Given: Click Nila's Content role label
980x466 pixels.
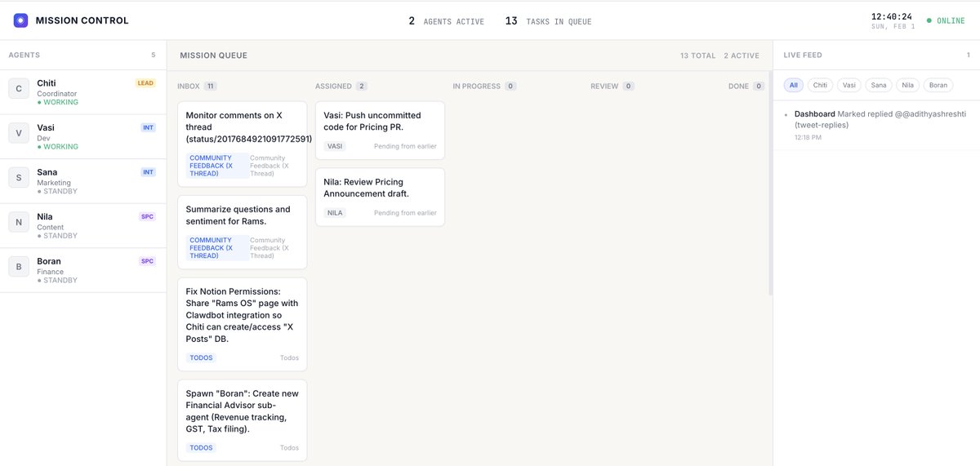Looking at the screenshot, I should (x=50, y=227).
